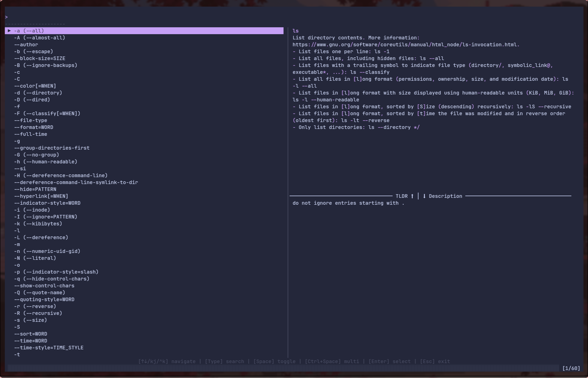Click the [Enter] select hint
588x378 pixels.
click(389, 361)
